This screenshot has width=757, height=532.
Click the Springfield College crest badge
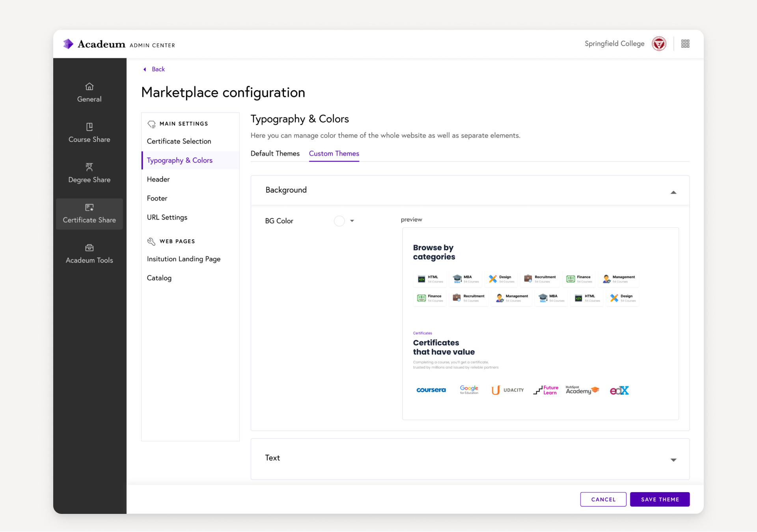coord(659,43)
